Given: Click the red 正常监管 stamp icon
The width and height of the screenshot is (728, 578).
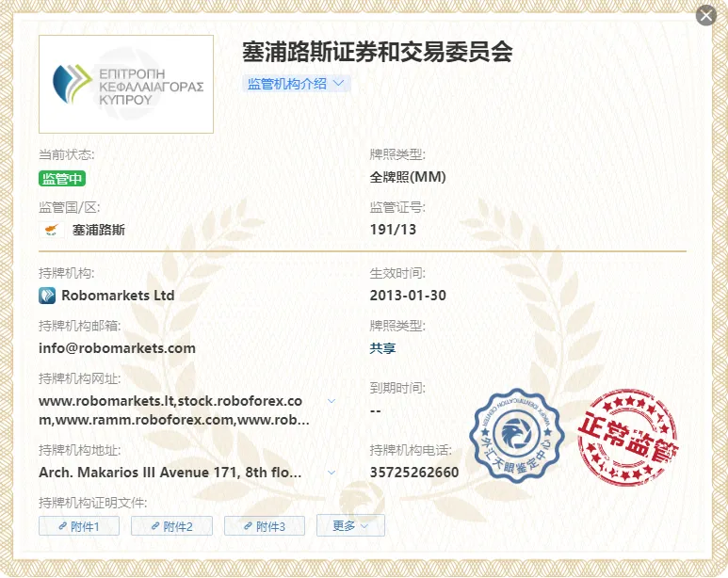Looking at the screenshot, I should coord(627,438).
